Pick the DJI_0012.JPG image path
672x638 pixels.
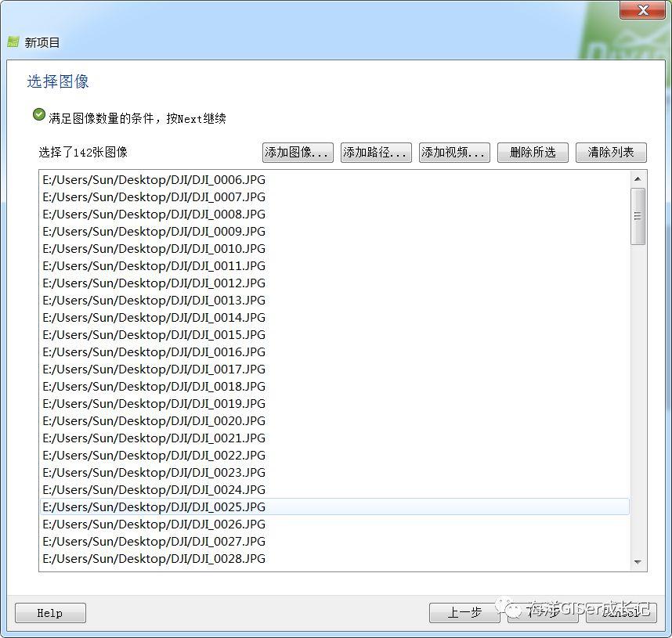tap(154, 283)
